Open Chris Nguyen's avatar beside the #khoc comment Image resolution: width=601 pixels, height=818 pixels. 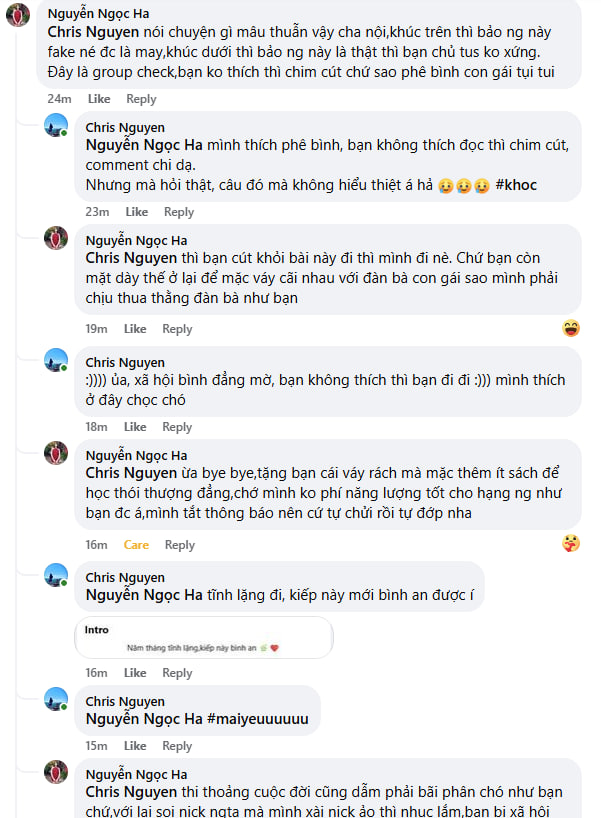click(x=56, y=126)
